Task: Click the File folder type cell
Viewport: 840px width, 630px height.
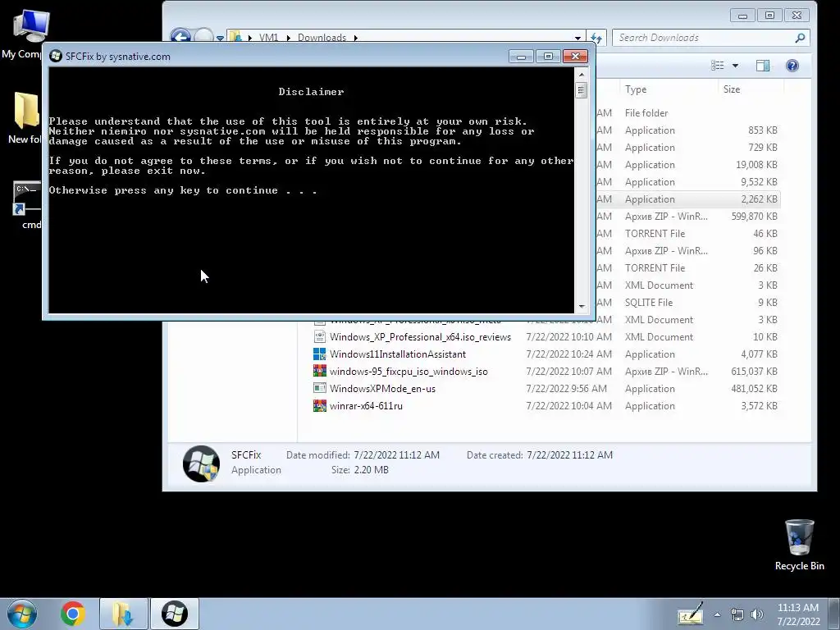Action: pyautogui.click(x=646, y=113)
